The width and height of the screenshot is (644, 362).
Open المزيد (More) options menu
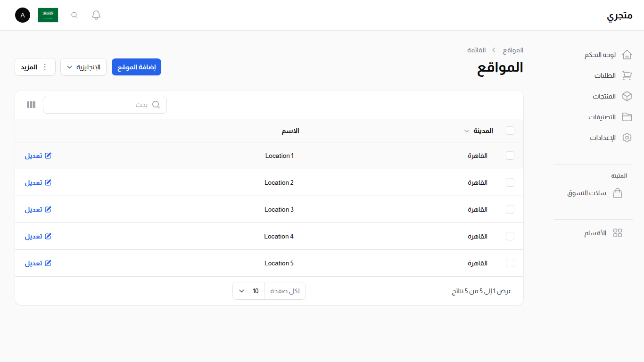[x=35, y=67]
